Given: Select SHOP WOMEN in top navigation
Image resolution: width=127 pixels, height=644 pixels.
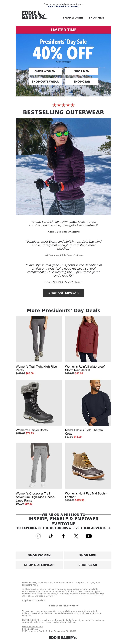Looking at the screenshot, I should point(73,17).
